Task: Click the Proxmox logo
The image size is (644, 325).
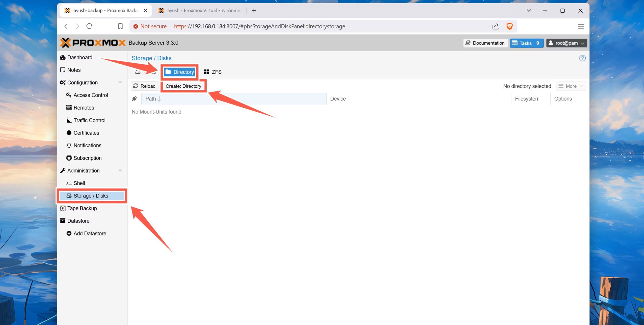Action: pyautogui.click(x=93, y=43)
